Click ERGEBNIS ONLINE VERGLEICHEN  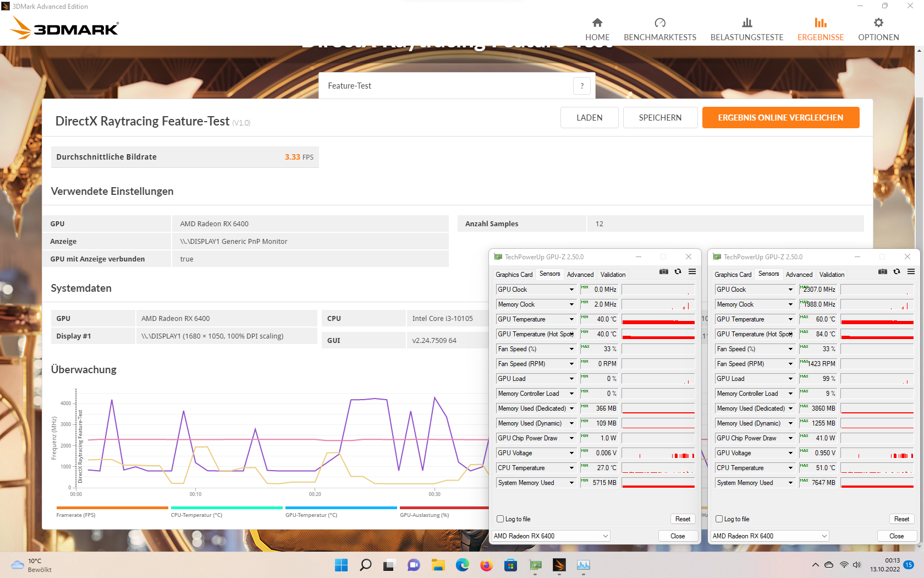click(780, 117)
